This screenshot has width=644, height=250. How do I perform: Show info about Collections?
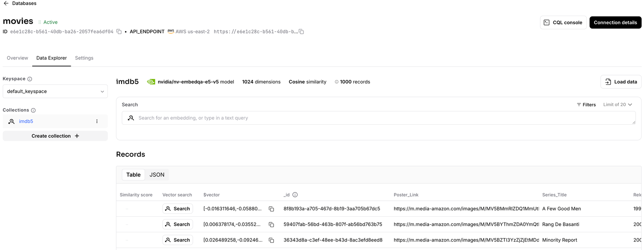coord(33,110)
